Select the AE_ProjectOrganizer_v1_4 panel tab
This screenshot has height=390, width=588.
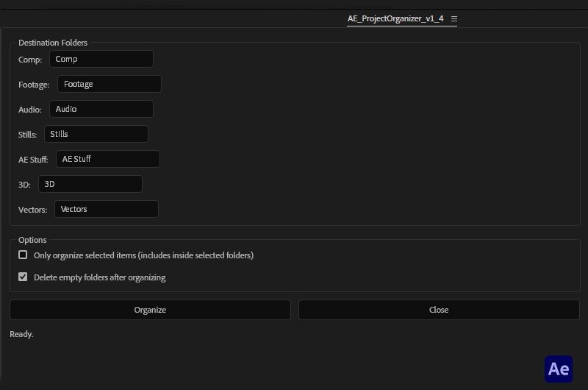pyautogui.click(x=395, y=19)
